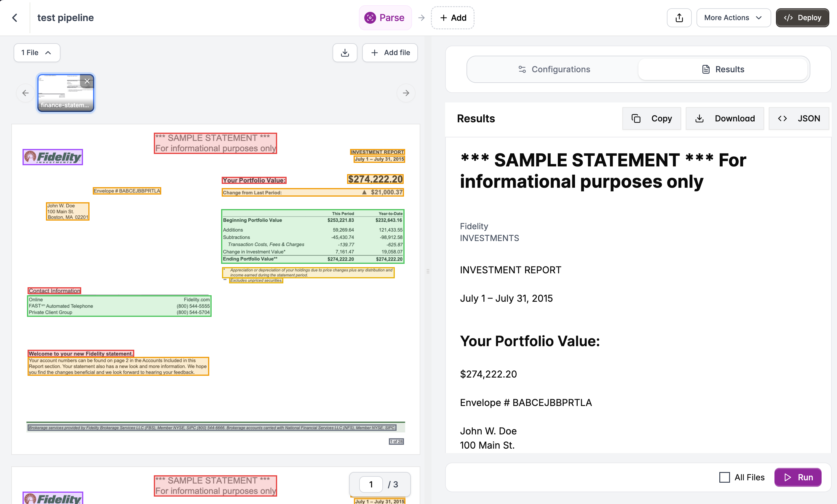The height and width of the screenshot is (504, 837).
Task: Switch to the Configurations tab
Action: pos(554,69)
